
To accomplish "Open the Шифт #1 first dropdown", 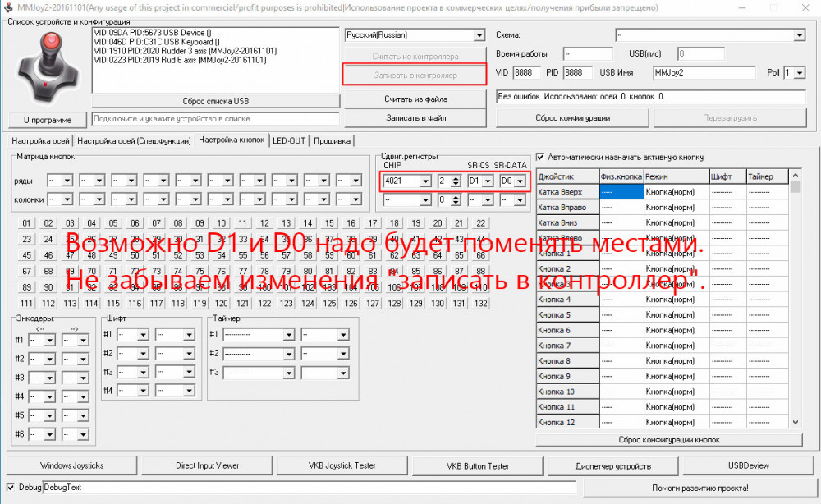I will [x=142, y=334].
